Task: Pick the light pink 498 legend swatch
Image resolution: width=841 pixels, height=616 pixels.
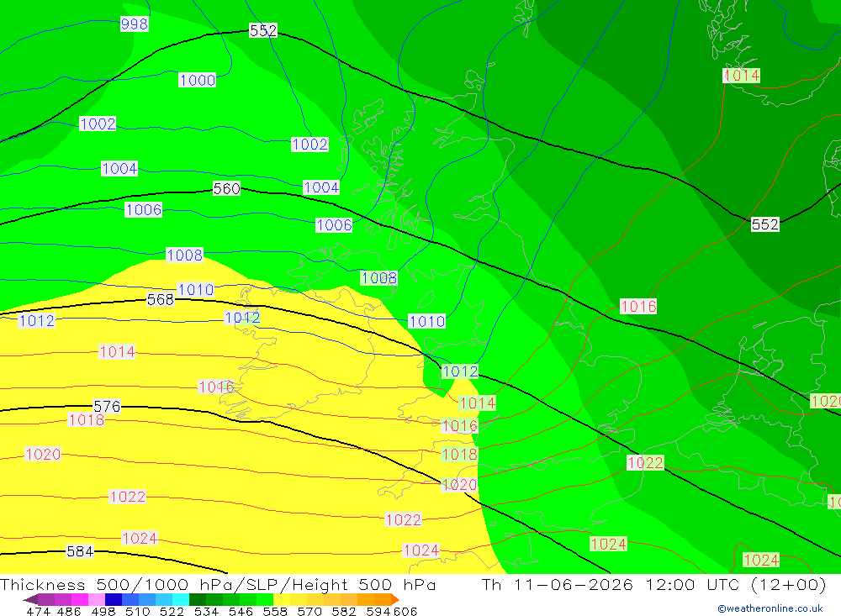Action: [97, 599]
